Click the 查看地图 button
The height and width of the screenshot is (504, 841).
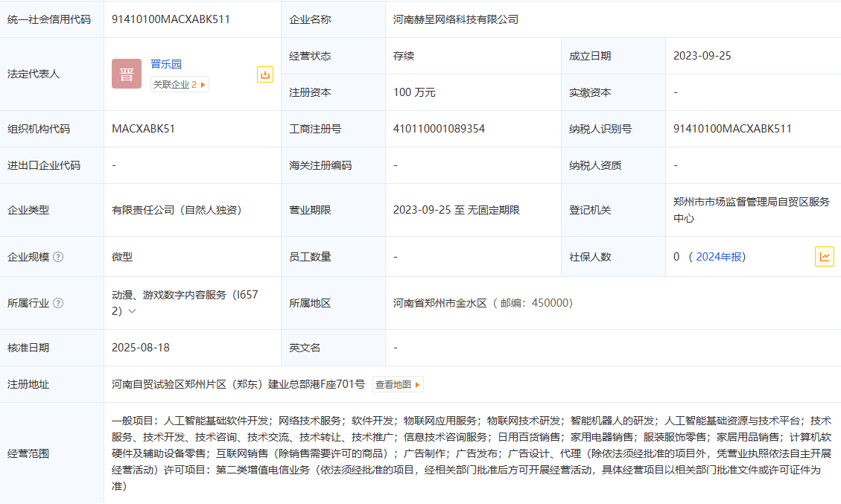398,385
